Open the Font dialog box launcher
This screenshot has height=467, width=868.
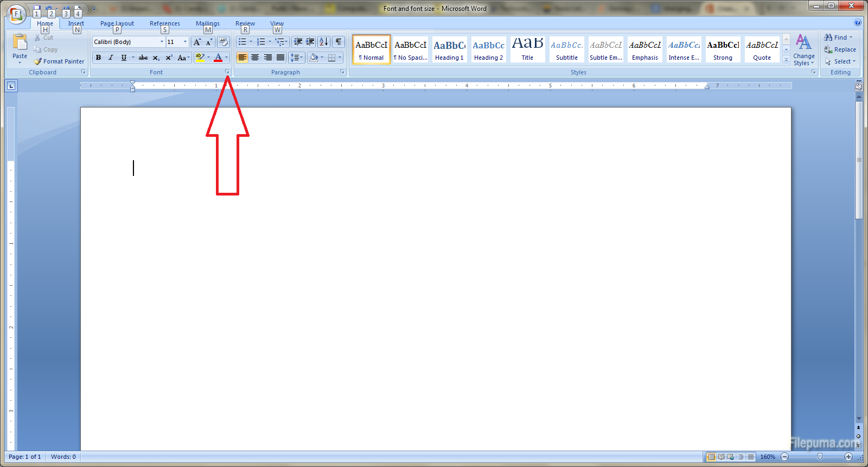[x=227, y=72]
